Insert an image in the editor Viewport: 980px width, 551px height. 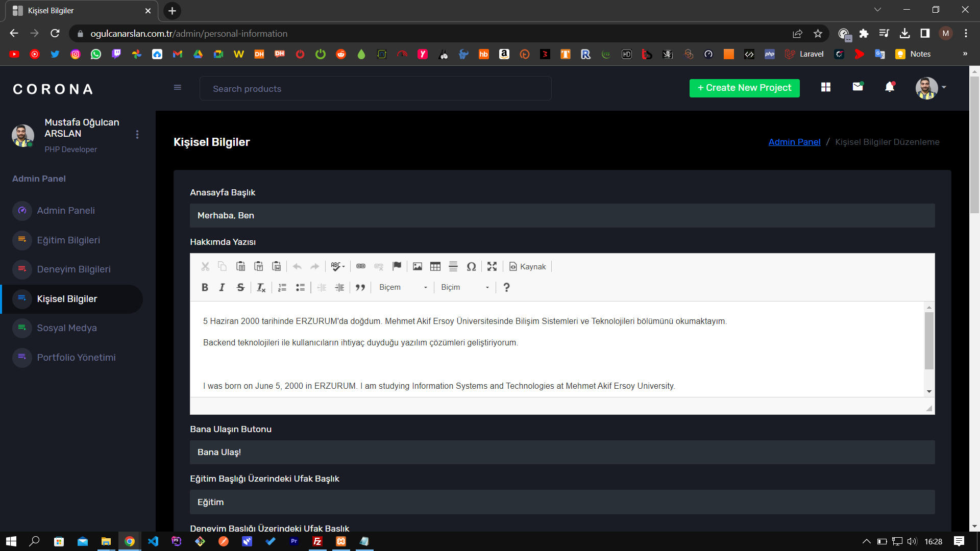[418, 266]
